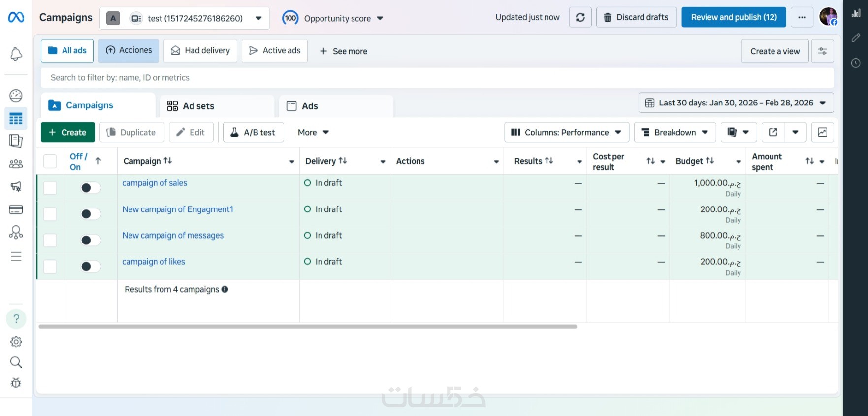Switch on campaign of sales toggle
This screenshot has height=416, width=868.
[91, 188]
